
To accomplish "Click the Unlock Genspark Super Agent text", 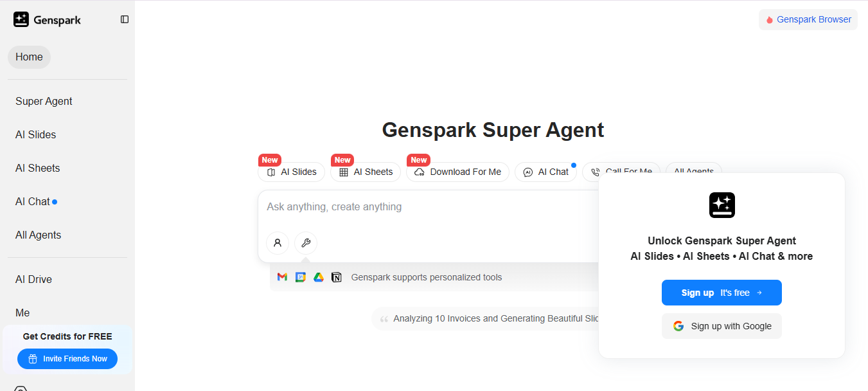I will [722, 241].
